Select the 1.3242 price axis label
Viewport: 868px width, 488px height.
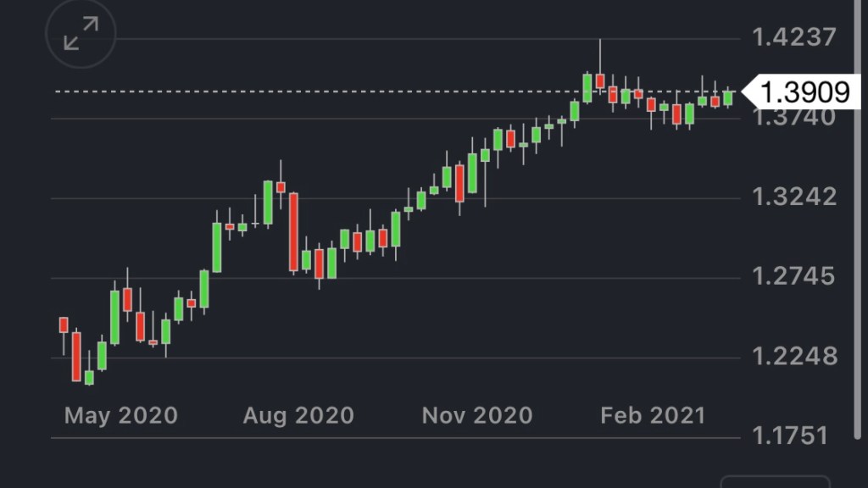click(x=794, y=197)
